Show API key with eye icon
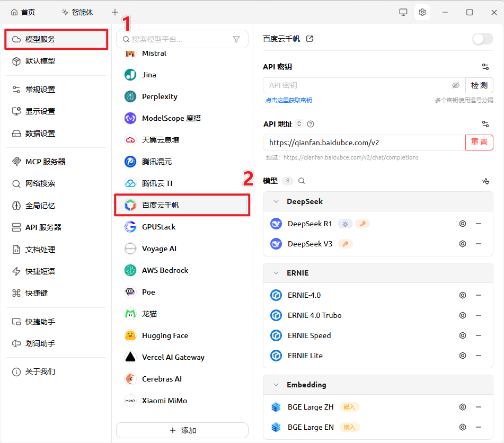Image resolution: width=504 pixels, height=443 pixels. 455,85
